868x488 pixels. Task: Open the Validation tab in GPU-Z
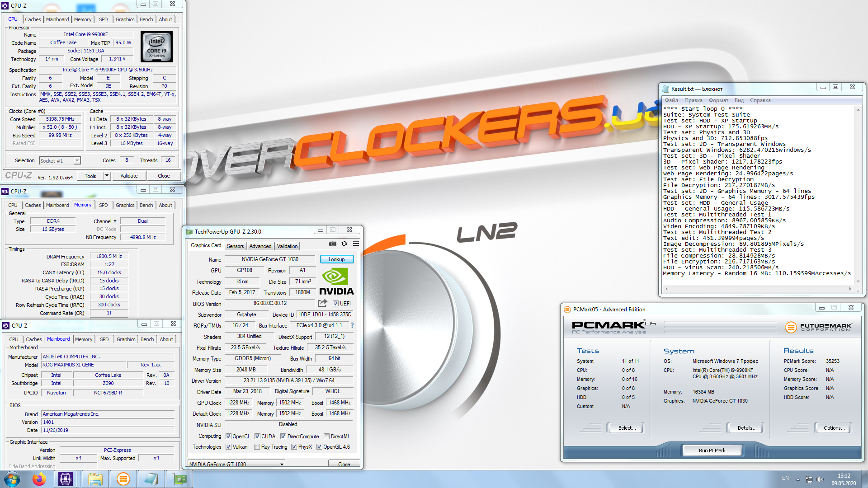(288, 246)
